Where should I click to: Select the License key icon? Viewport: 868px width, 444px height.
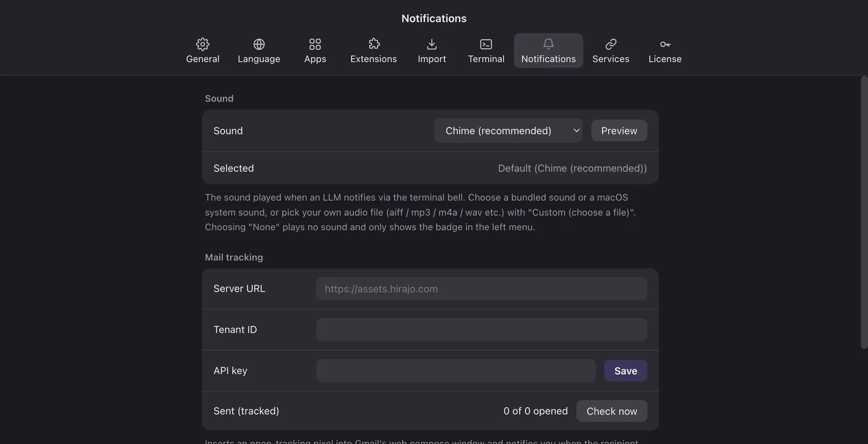[x=665, y=44]
